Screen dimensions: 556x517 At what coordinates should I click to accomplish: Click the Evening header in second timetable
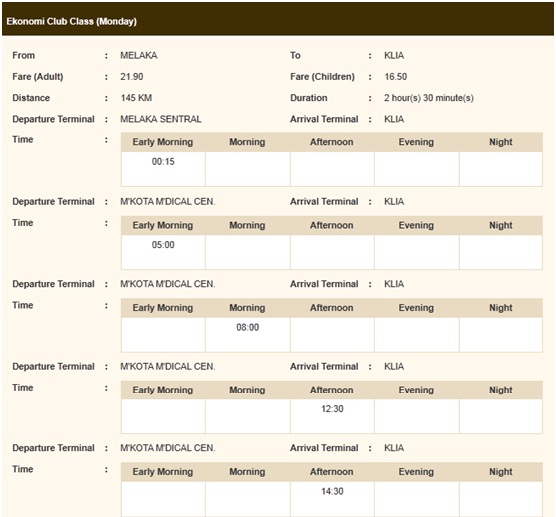(416, 226)
